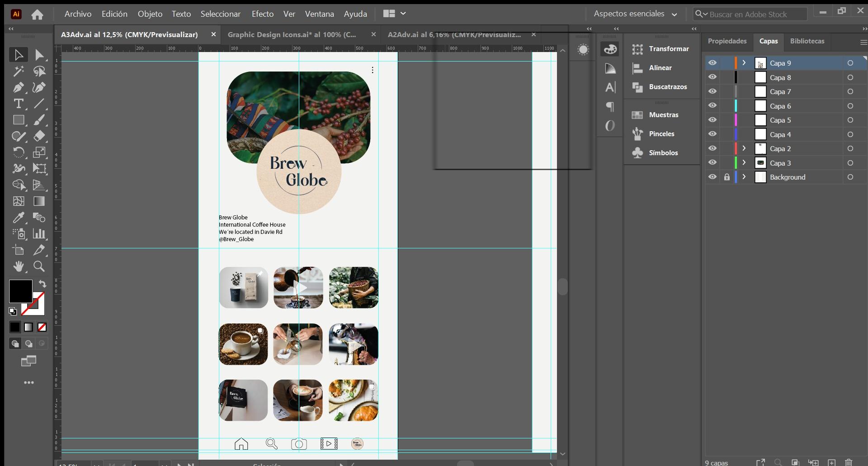The image size is (868, 466).
Task: Hide layer Capa 3
Action: point(712,163)
